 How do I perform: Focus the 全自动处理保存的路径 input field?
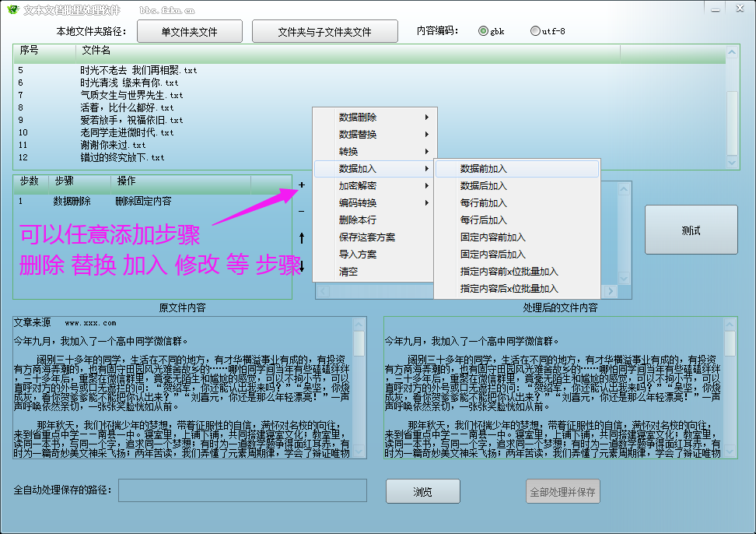pos(243,490)
